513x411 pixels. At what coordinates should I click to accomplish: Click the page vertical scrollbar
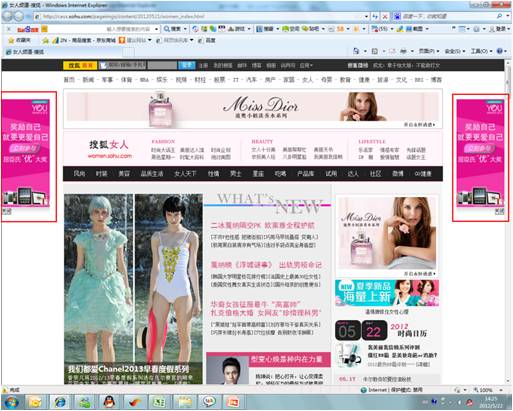click(x=508, y=222)
